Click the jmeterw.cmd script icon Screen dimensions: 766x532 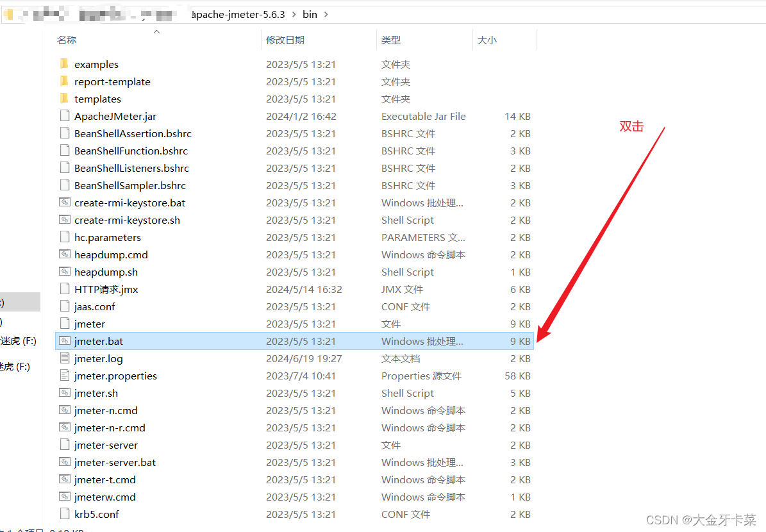point(65,497)
